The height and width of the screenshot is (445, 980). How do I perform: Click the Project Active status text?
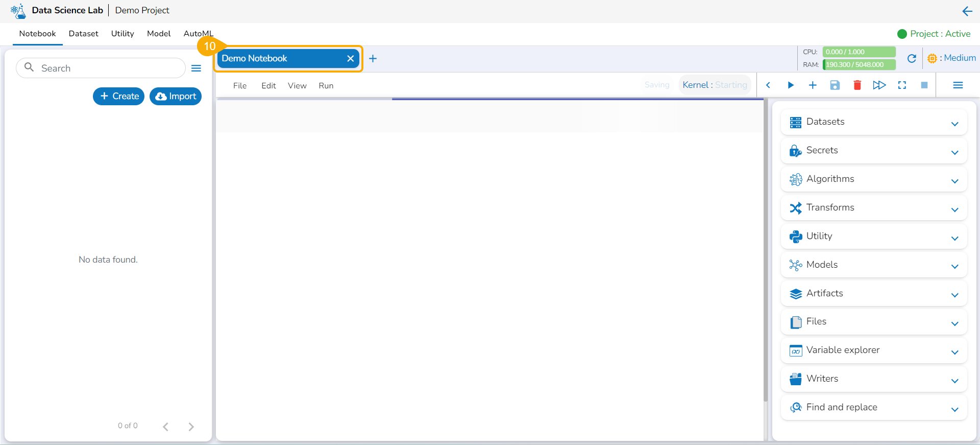point(940,34)
